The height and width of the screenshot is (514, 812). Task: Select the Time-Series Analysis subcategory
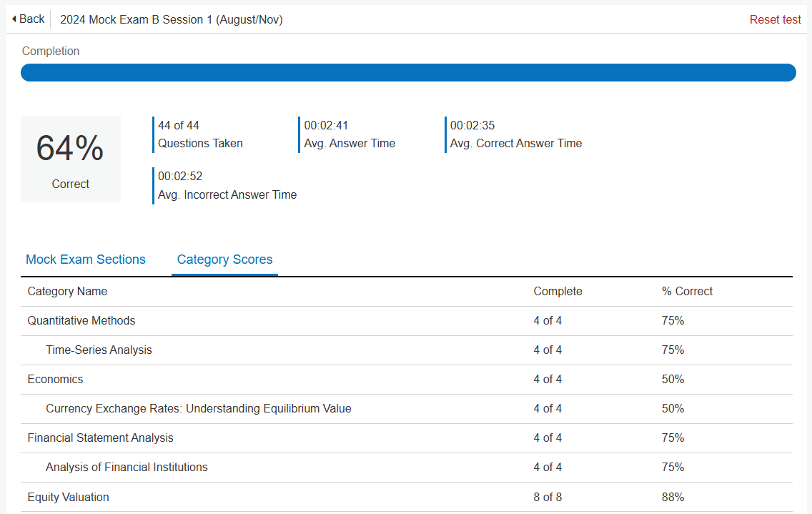407,350
